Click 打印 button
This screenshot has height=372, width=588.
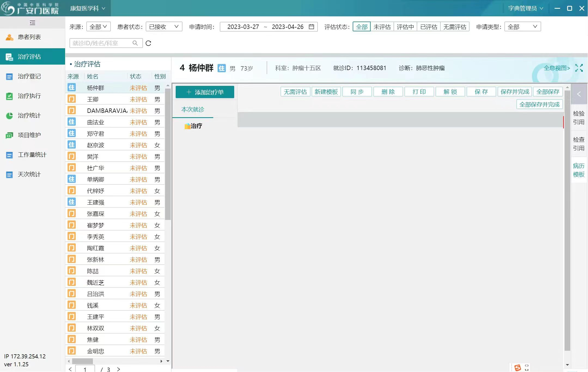pyautogui.click(x=419, y=92)
